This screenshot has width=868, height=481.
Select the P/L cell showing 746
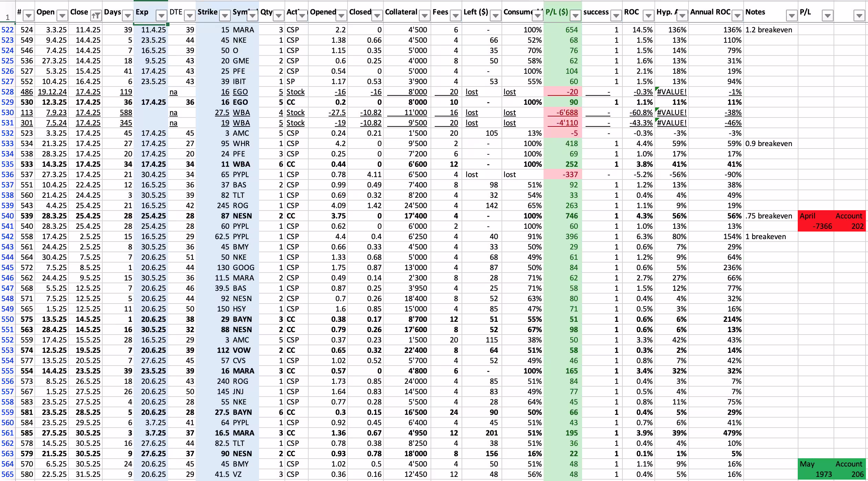(563, 216)
